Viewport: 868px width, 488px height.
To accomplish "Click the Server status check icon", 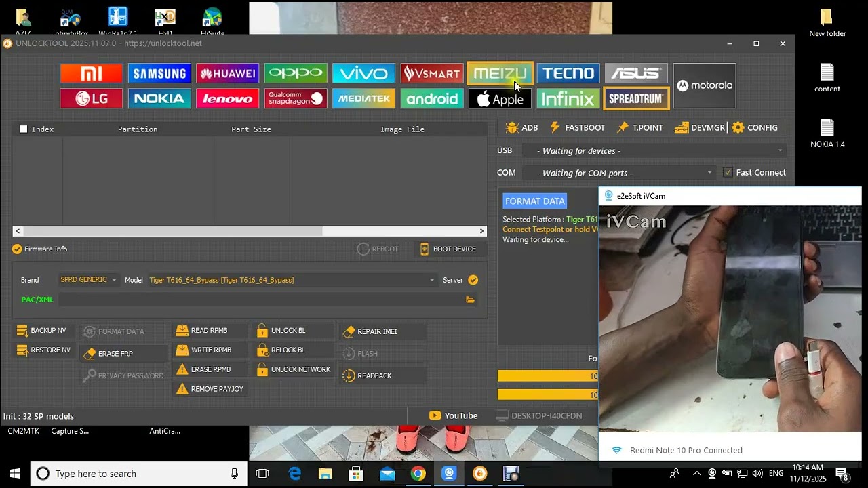I will (473, 280).
